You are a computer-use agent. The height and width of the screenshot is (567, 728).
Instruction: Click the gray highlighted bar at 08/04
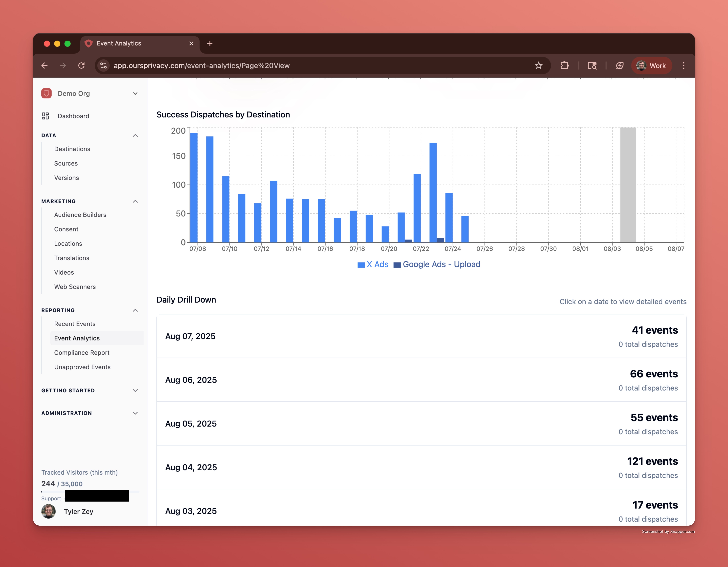click(628, 185)
